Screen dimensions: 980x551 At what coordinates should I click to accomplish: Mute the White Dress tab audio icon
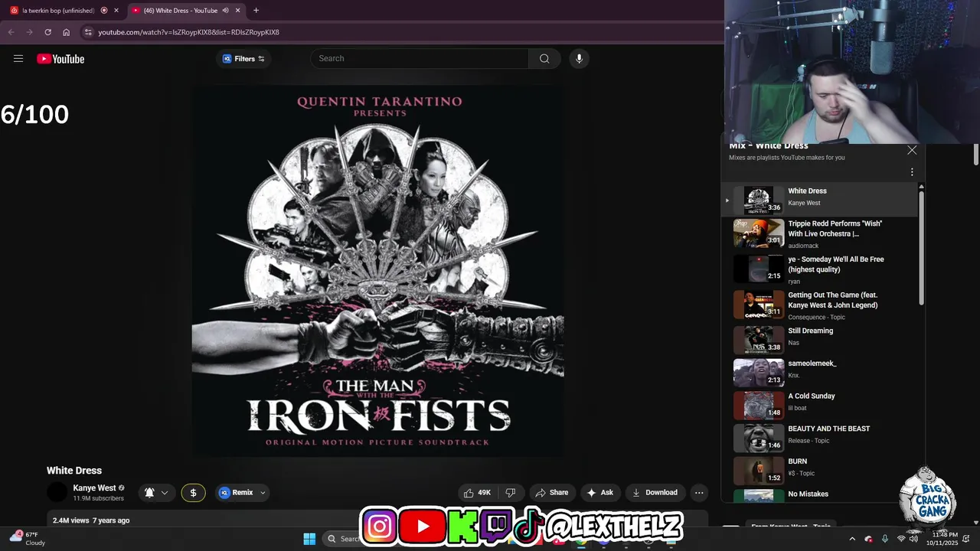[x=225, y=11]
